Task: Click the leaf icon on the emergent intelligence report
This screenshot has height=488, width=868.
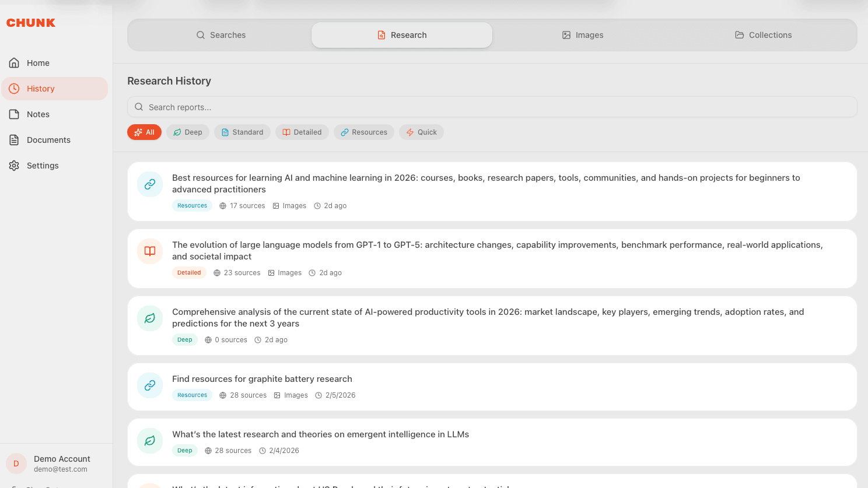Action: coord(150,441)
